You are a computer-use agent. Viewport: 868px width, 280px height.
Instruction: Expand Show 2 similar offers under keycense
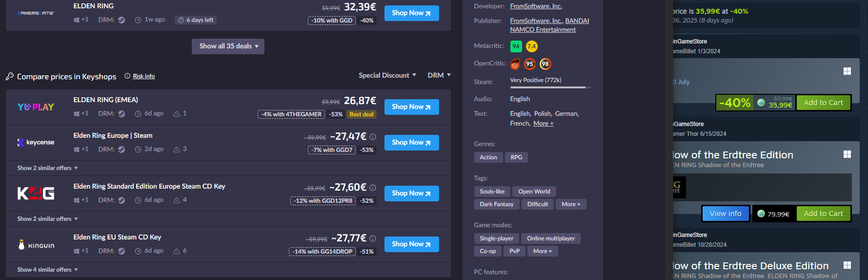47,168
